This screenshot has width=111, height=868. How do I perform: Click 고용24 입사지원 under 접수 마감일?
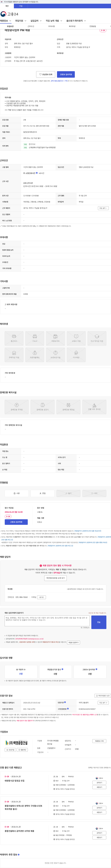coord(16,522)
